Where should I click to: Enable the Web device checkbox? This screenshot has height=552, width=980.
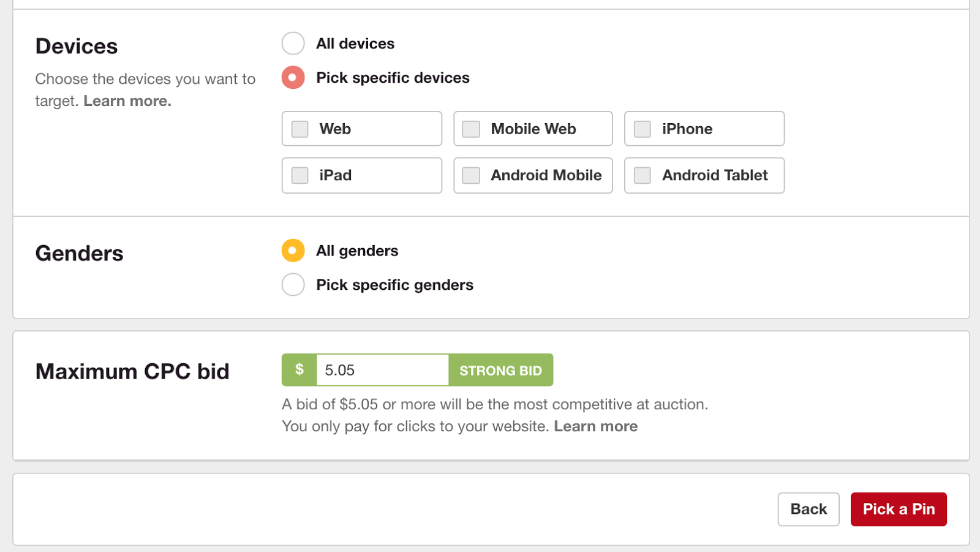(299, 129)
